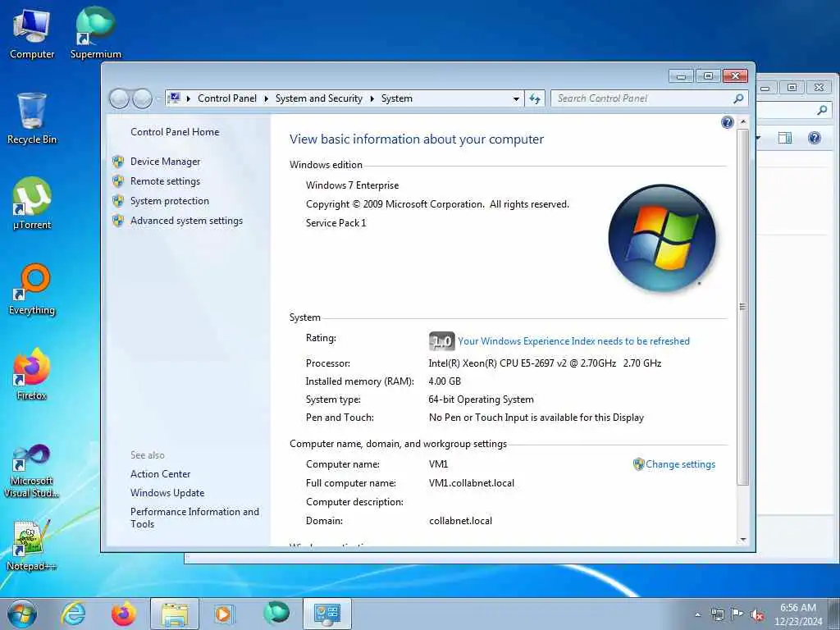Click the collabnet.local domain value
840x630 pixels.
click(x=460, y=521)
